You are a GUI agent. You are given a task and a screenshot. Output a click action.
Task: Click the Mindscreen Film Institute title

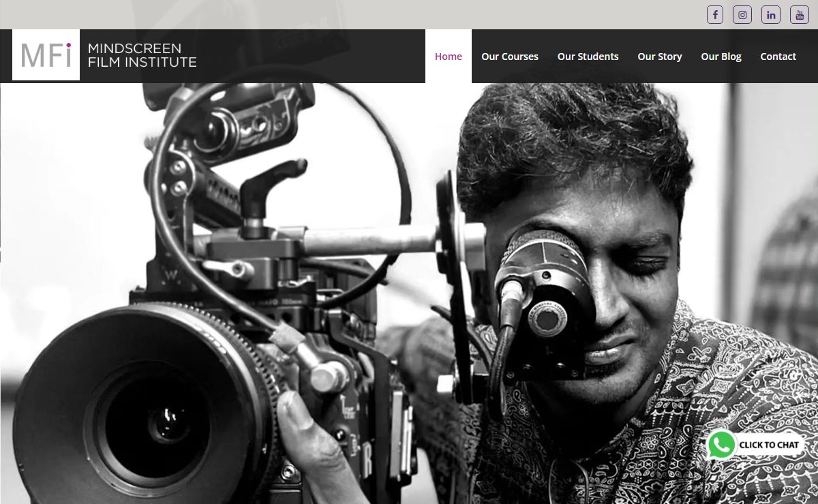pyautogui.click(x=142, y=55)
